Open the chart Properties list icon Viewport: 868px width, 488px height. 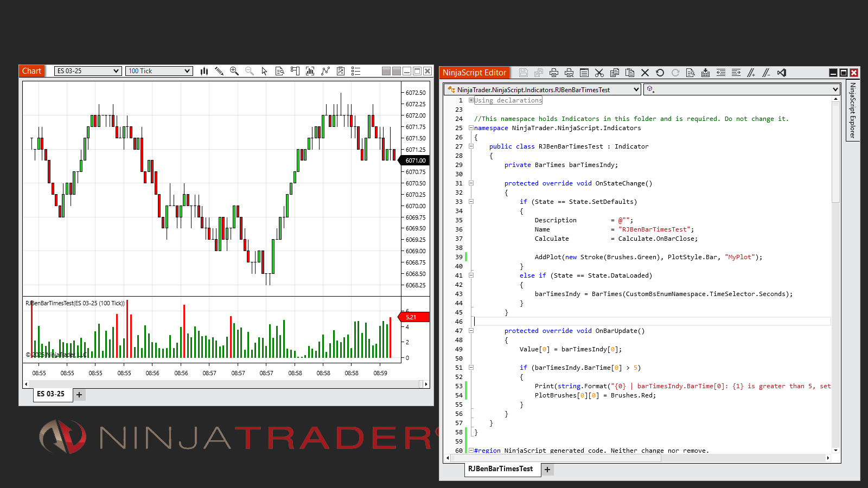point(356,71)
